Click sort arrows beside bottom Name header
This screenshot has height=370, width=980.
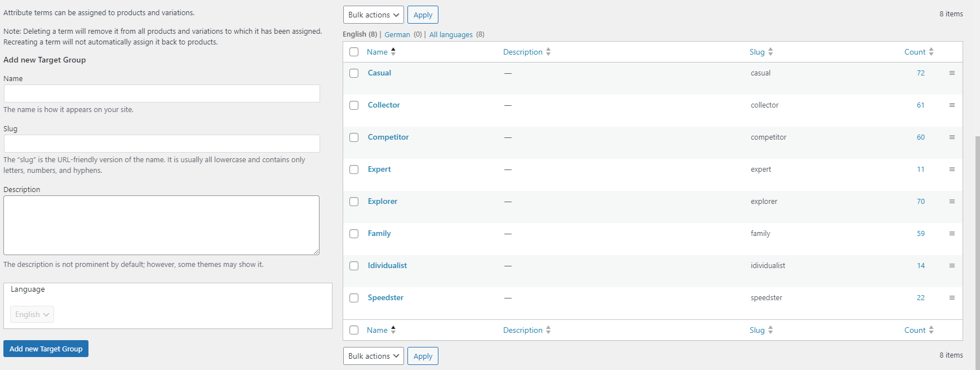[x=393, y=330]
